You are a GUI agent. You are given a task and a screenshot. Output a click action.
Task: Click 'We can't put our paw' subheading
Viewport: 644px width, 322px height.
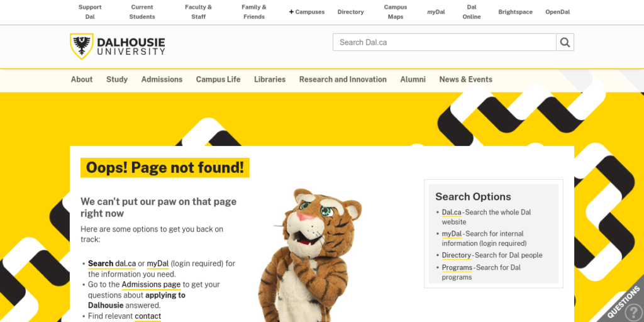[158, 208]
